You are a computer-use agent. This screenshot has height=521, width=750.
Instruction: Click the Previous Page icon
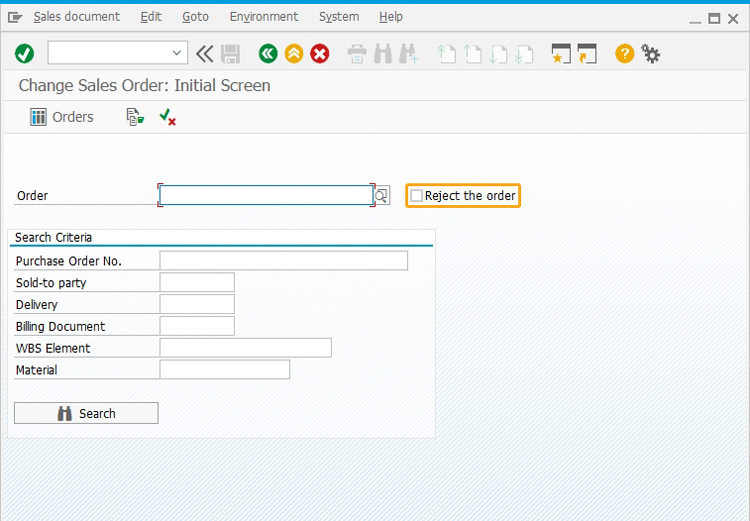(473, 54)
